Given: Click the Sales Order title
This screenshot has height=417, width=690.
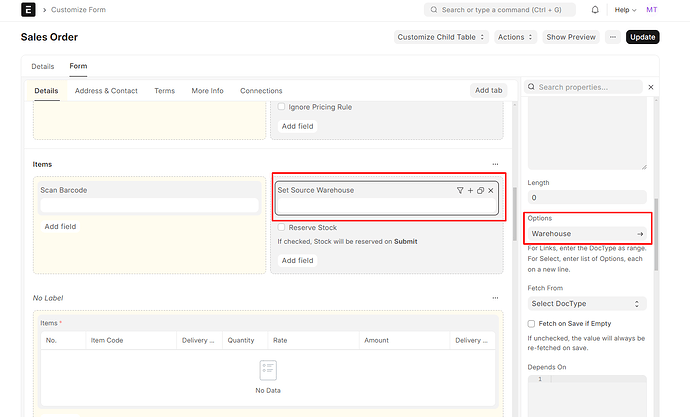Looking at the screenshot, I should tap(49, 37).
